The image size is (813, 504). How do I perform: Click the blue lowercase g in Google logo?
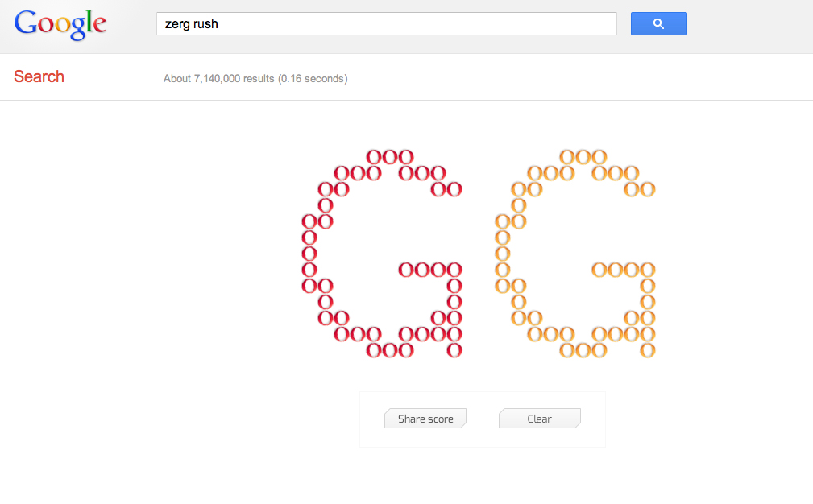click(x=78, y=29)
